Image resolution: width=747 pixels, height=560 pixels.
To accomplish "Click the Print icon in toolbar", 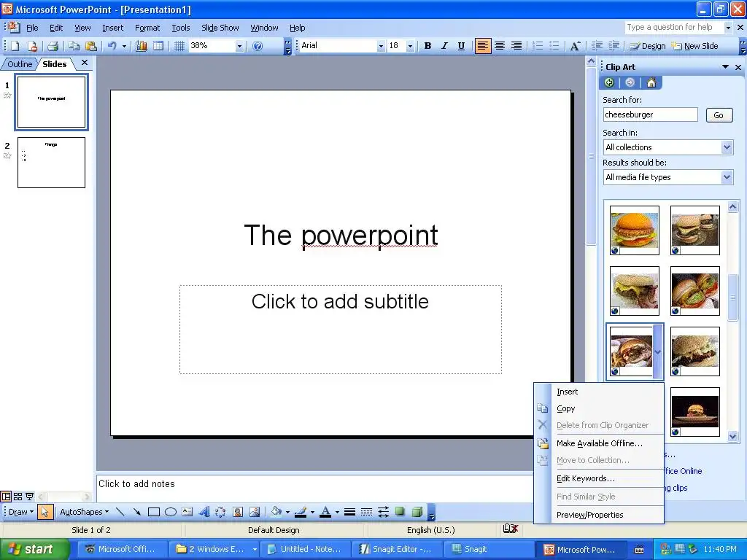I will coord(53,46).
